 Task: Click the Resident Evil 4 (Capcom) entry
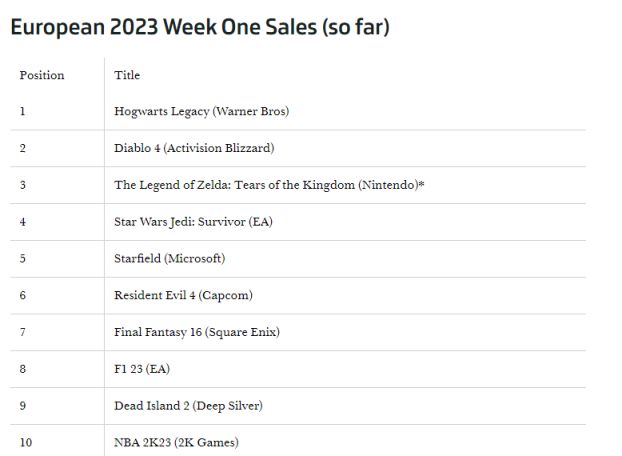(183, 295)
